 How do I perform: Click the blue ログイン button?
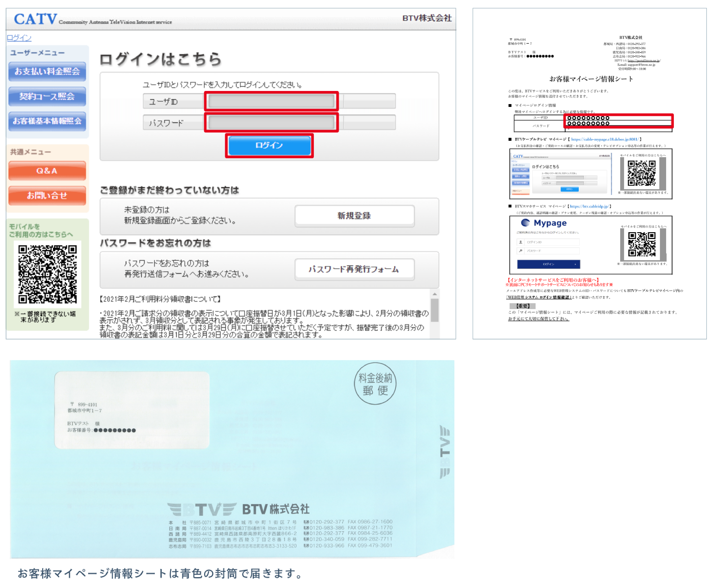pyautogui.click(x=269, y=145)
